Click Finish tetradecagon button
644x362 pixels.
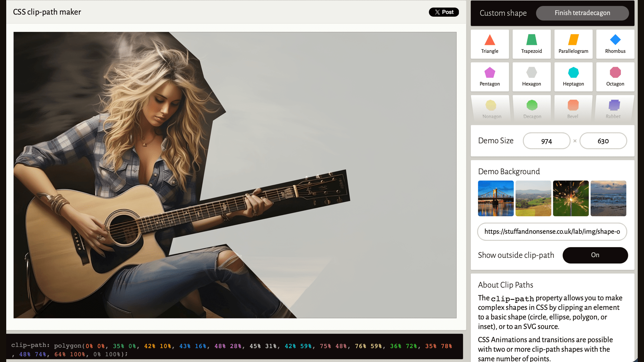[x=582, y=13]
